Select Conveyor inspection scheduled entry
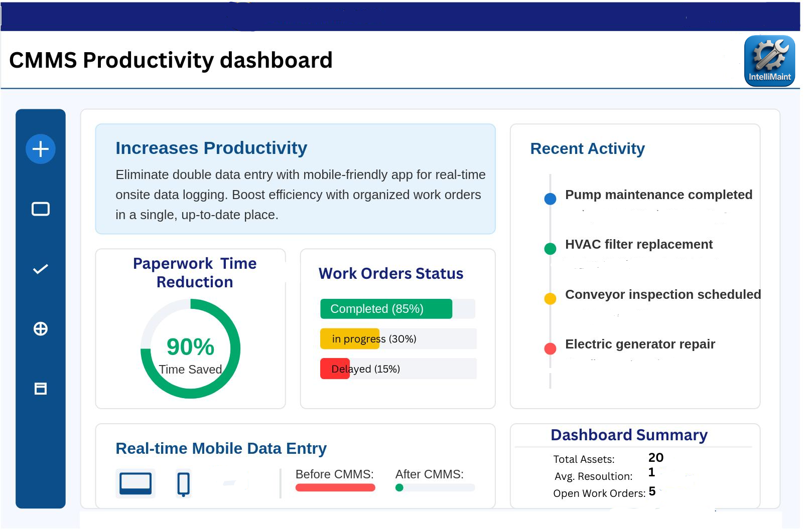 [x=662, y=295]
